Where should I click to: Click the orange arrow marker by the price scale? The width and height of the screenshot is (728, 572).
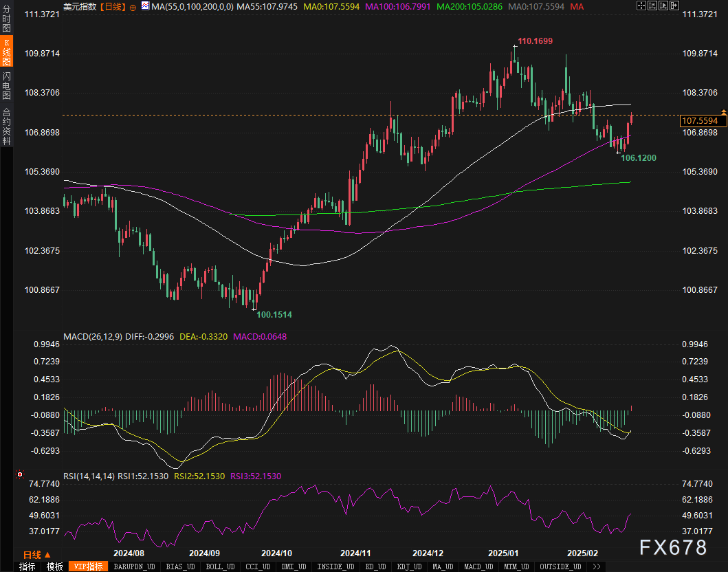click(x=723, y=111)
